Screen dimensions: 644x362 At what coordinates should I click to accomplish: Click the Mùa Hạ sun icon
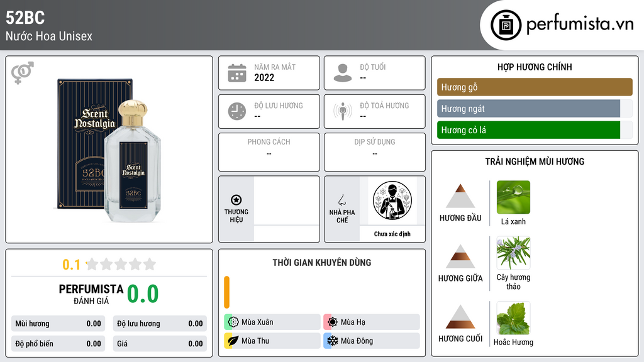point(333,322)
